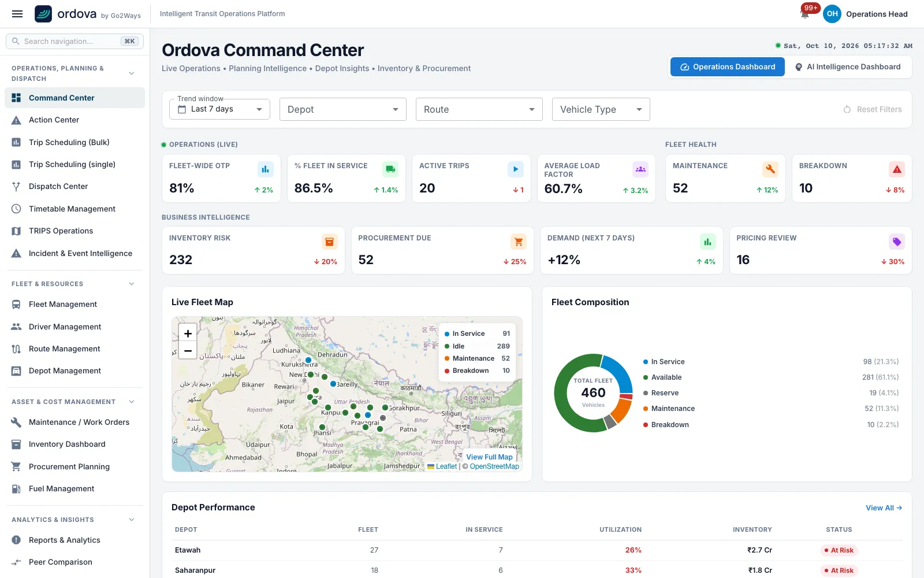
Task: Click the % Fleet in Service bus icon
Action: (x=390, y=169)
